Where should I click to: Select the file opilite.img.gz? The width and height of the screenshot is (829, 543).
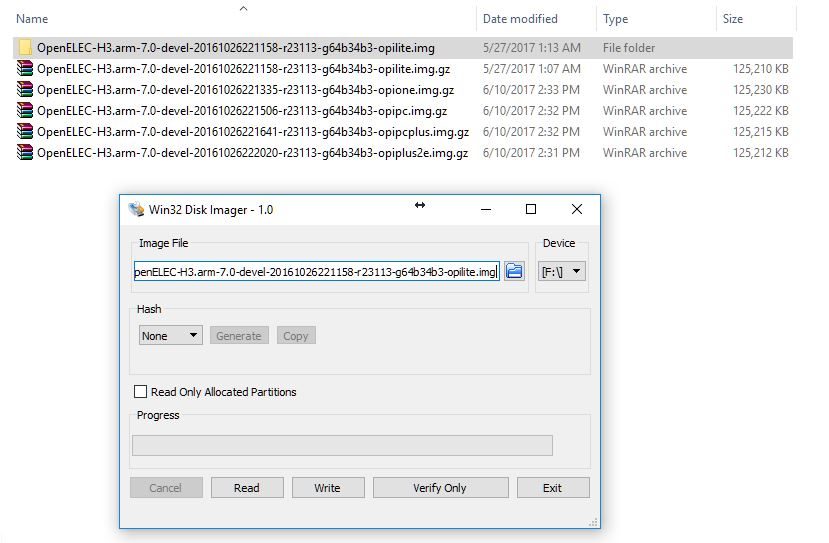[243, 69]
